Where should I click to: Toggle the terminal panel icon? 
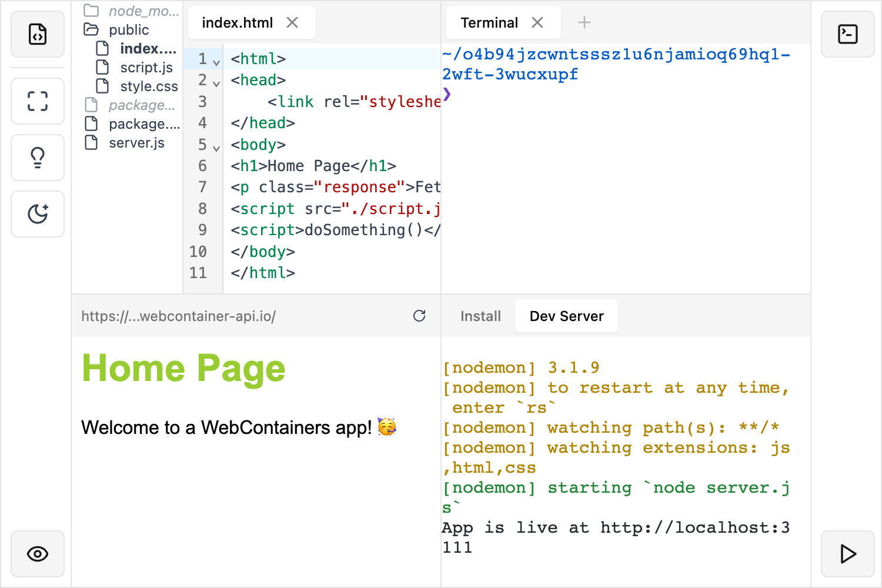pyautogui.click(x=847, y=34)
